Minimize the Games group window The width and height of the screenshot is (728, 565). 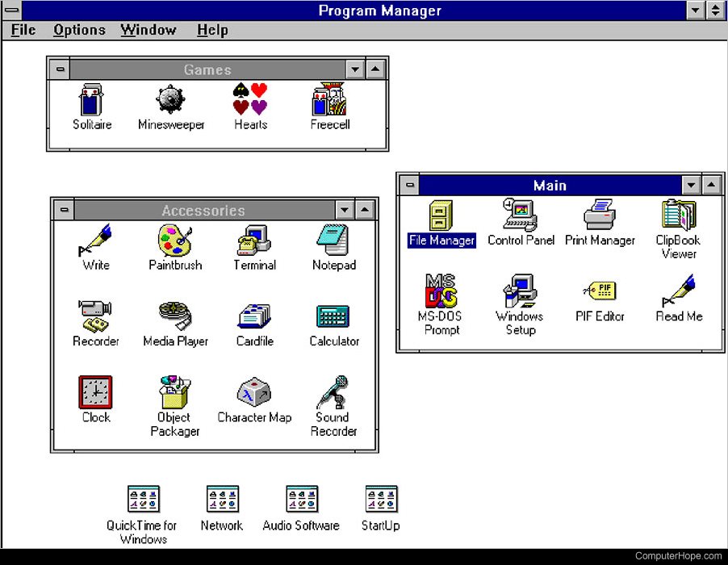point(355,69)
